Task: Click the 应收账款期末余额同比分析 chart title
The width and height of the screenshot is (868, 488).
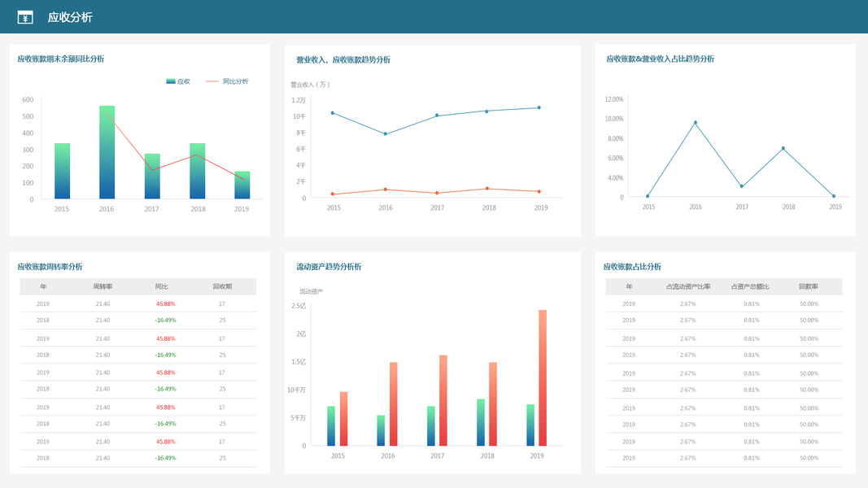Action: point(61,59)
